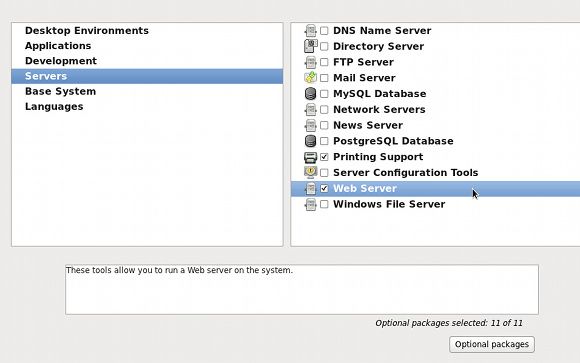Select the Mail Server row text

364,78
